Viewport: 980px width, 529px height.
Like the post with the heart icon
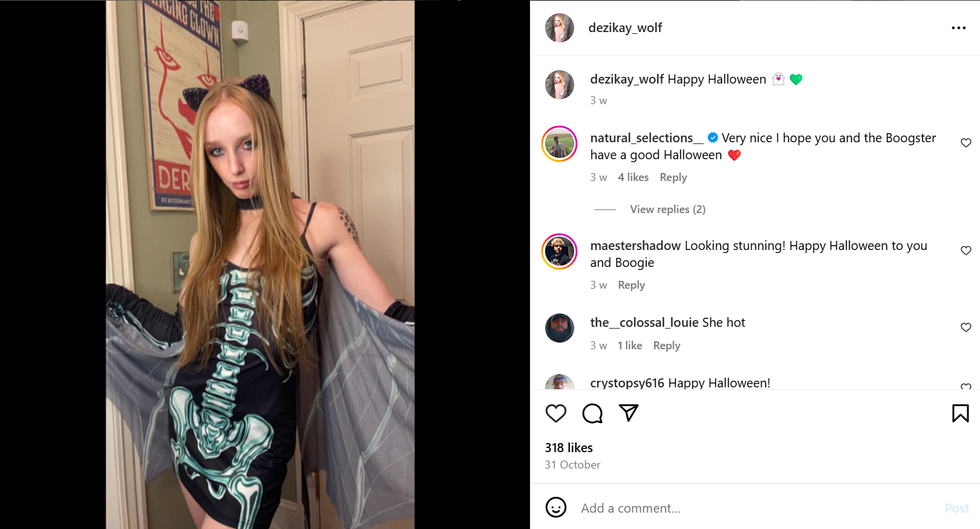point(555,413)
